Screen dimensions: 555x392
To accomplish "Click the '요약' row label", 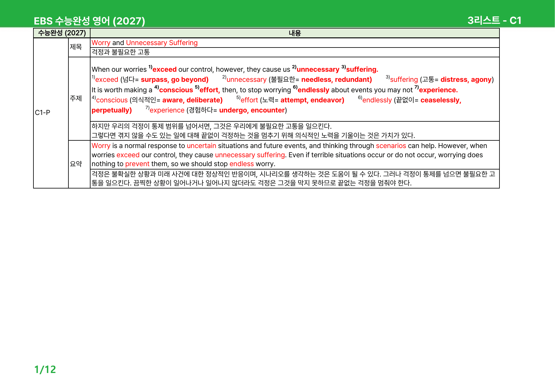I will (76, 164).
